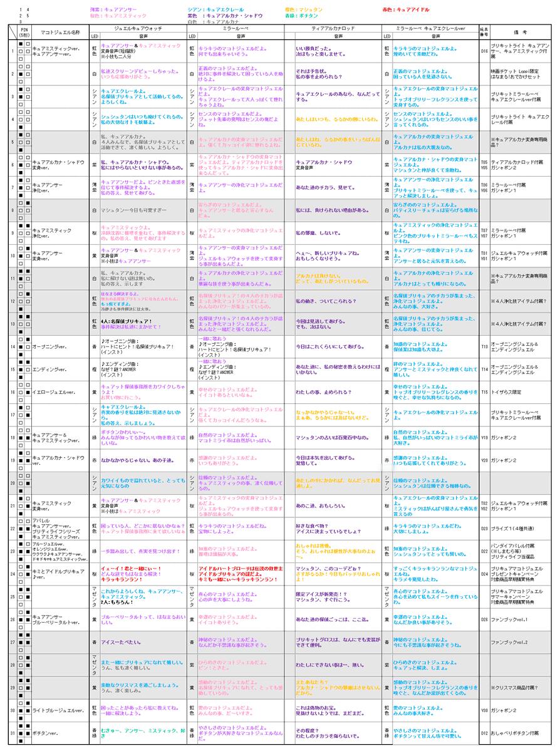Click the row number 5 cell
Screen dimensions: 560x751
pos(13,142)
